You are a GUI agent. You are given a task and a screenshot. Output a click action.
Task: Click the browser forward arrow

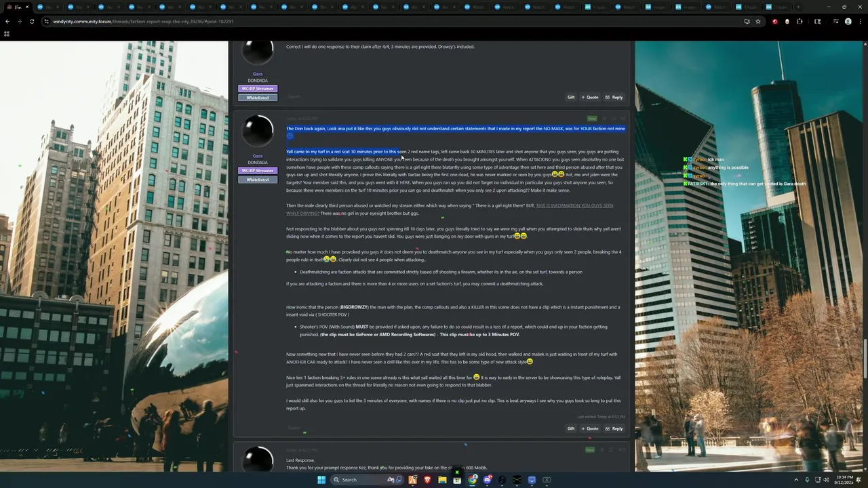20,21
